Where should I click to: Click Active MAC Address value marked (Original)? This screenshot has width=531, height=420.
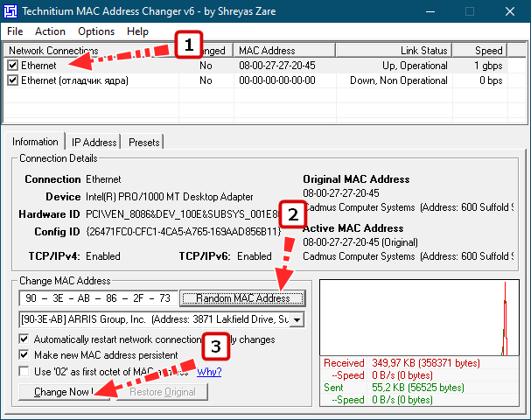click(360, 242)
